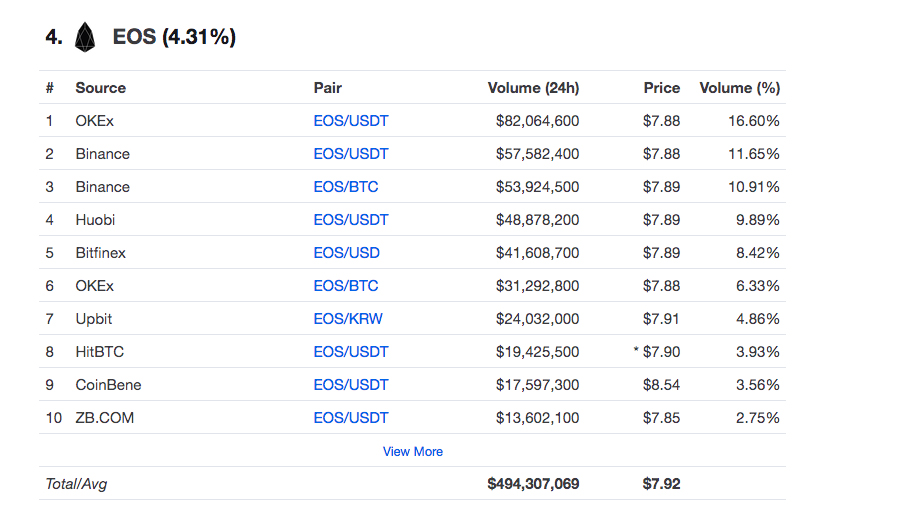The image size is (913, 532).
Task: Click the $53,924,500 volume value
Action: point(537,187)
